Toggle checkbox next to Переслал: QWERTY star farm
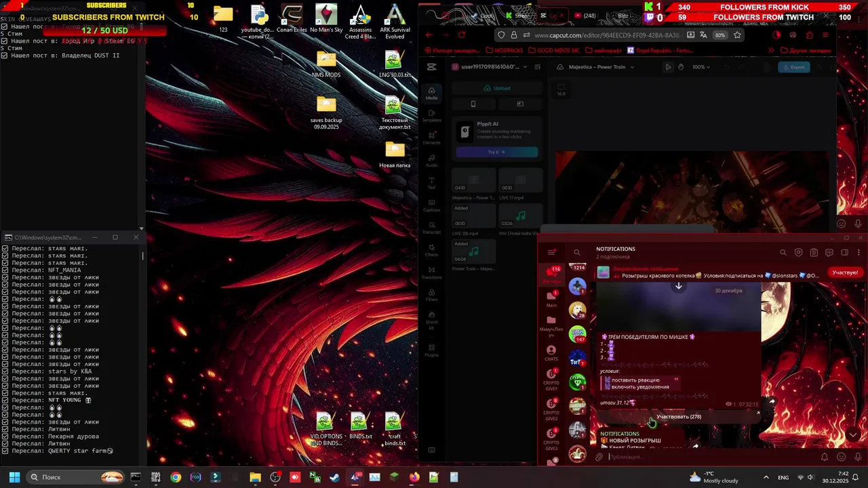The height and width of the screenshot is (488, 868). click(5, 451)
